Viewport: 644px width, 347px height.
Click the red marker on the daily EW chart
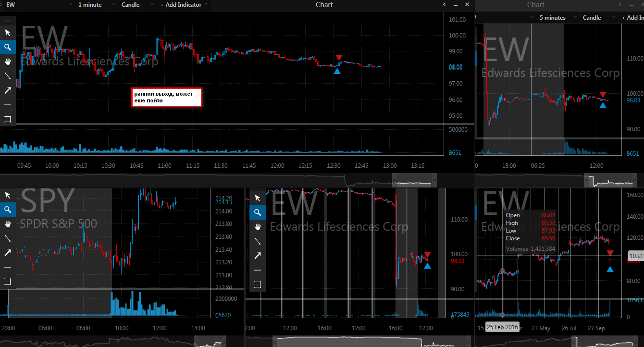coord(610,253)
